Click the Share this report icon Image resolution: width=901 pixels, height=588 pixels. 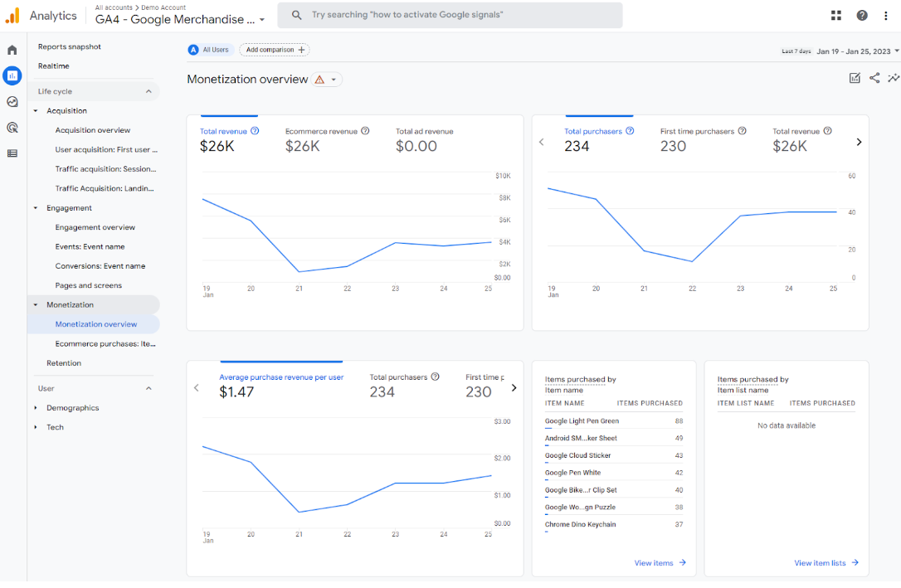874,78
